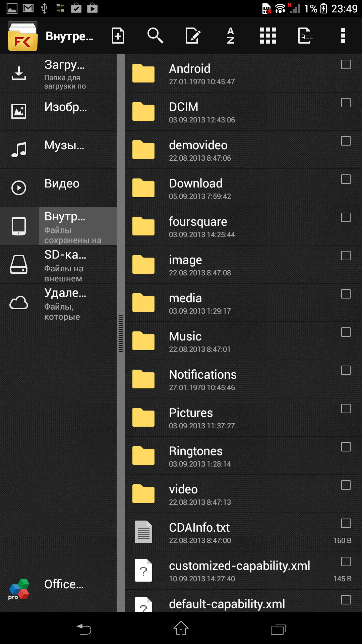Image resolution: width=362 pixels, height=644 pixels.
Task: Open the three-dot overflow menu
Action: click(x=343, y=36)
